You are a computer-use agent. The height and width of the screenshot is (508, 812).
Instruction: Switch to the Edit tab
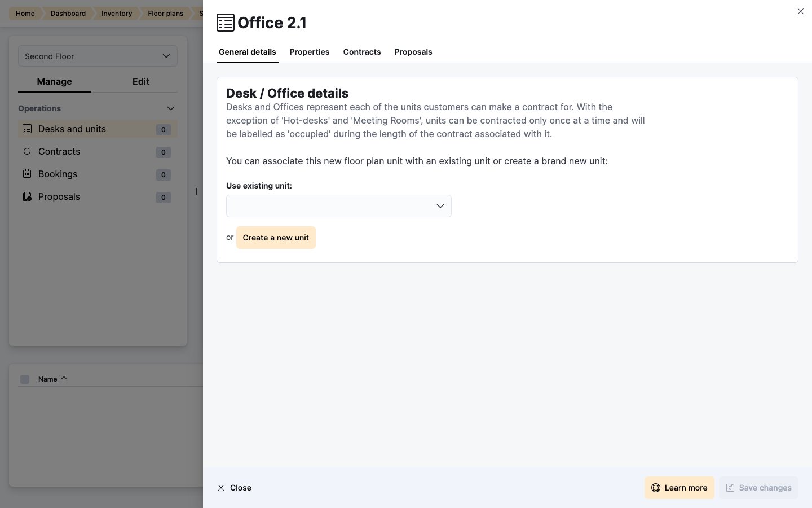click(141, 81)
